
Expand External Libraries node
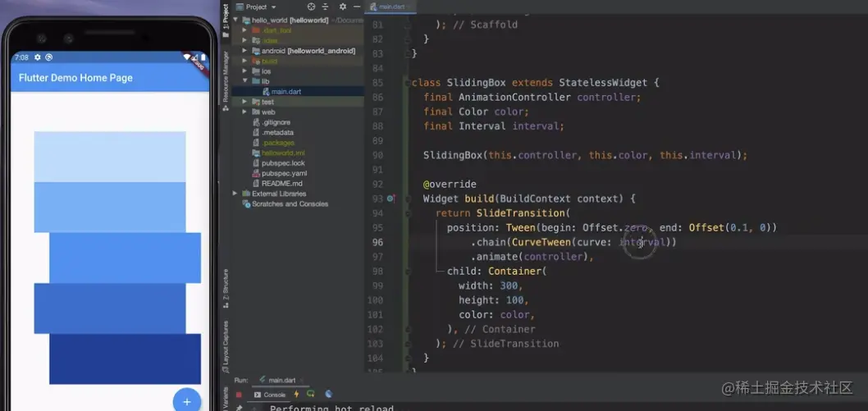[235, 194]
